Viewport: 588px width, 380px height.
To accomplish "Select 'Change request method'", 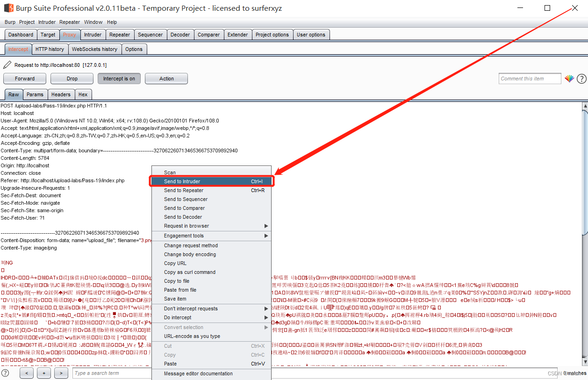I will 211,245.
